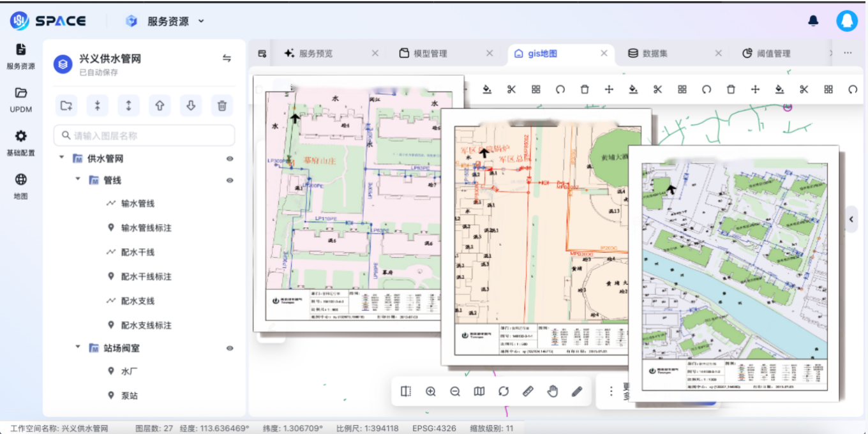
Task: Collapse the 站场阀室 tree group
Action: (x=78, y=347)
